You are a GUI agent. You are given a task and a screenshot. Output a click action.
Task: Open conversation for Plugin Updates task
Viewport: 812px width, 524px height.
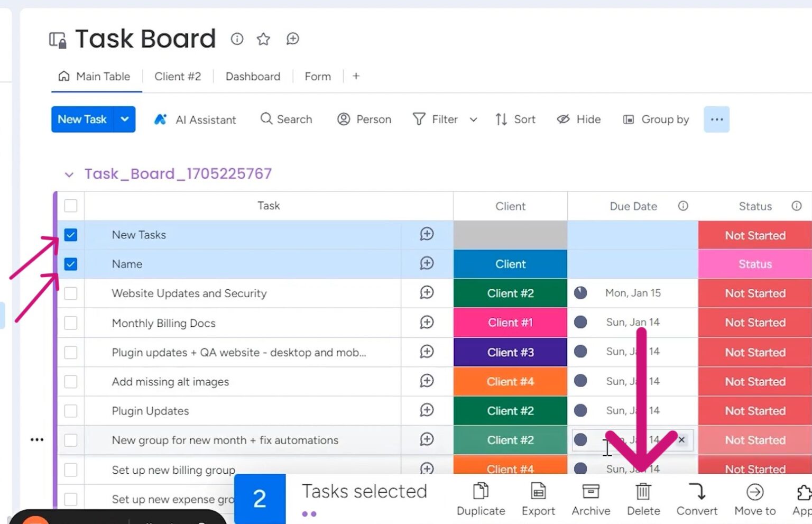pyautogui.click(x=426, y=410)
